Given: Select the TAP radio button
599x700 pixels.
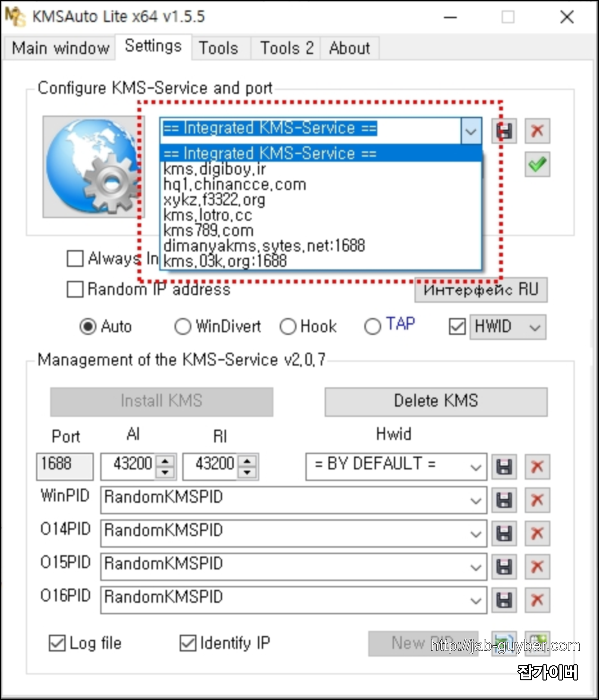Looking at the screenshot, I should tap(373, 327).
